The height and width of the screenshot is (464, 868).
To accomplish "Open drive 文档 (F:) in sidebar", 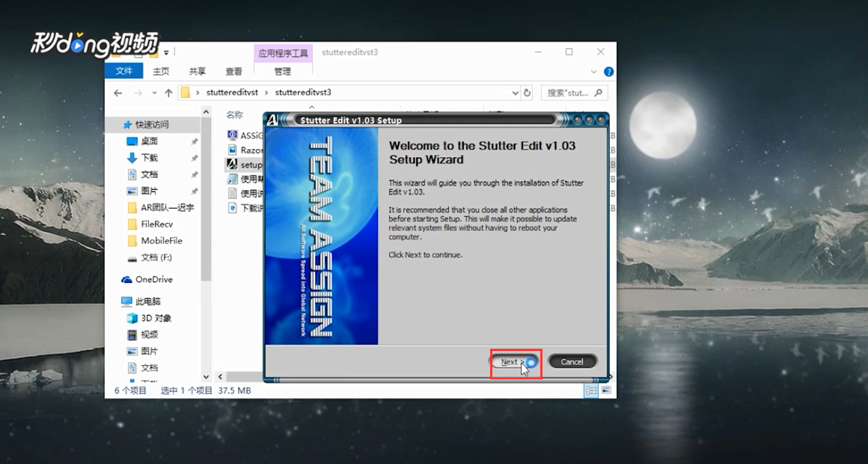I will [x=156, y=257].
